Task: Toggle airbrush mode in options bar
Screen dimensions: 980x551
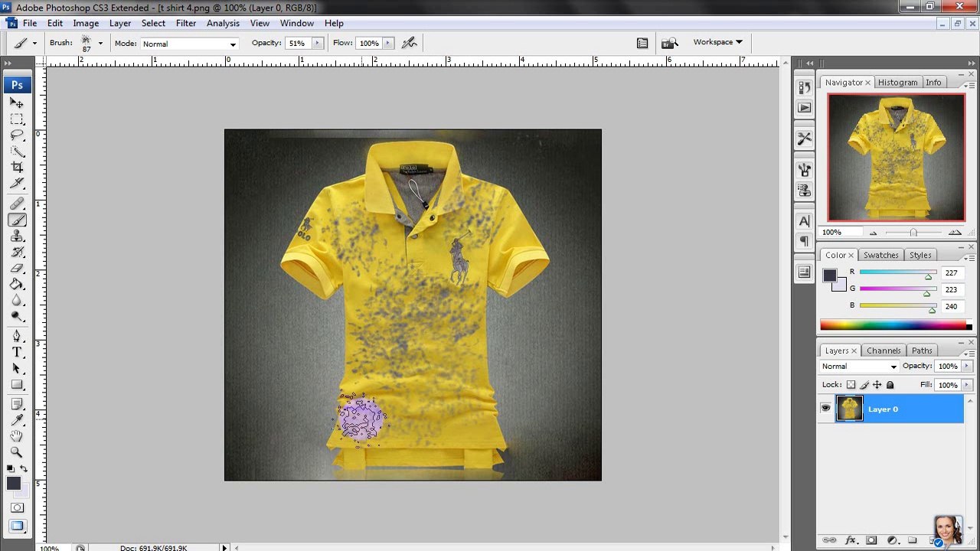Action: (410, 43)
